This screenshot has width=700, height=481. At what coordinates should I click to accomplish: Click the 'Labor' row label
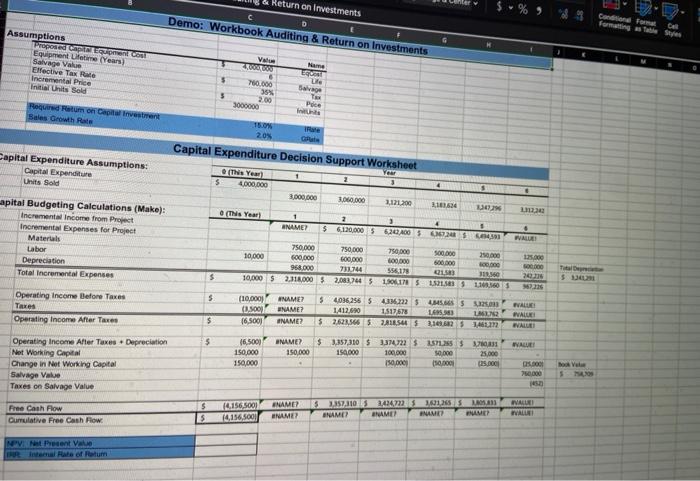[x=37, y=249]
